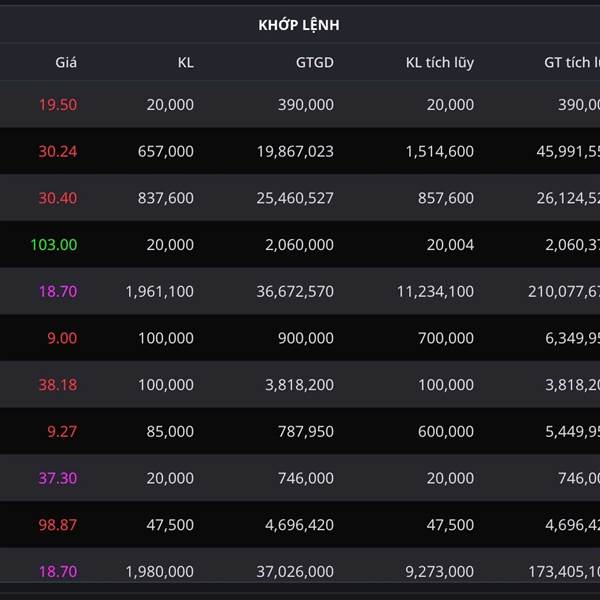The width and height of the screenshot is (600, 600).
Task: Select the purple price 37.30
Action: coord(58,478)
